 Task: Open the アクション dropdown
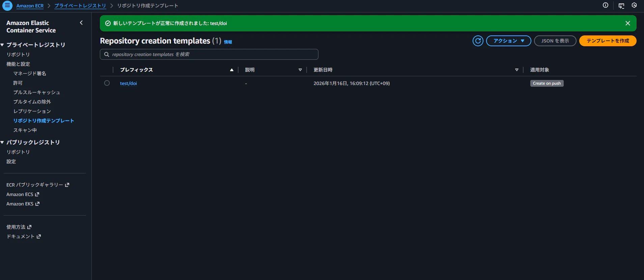(508, 41)
